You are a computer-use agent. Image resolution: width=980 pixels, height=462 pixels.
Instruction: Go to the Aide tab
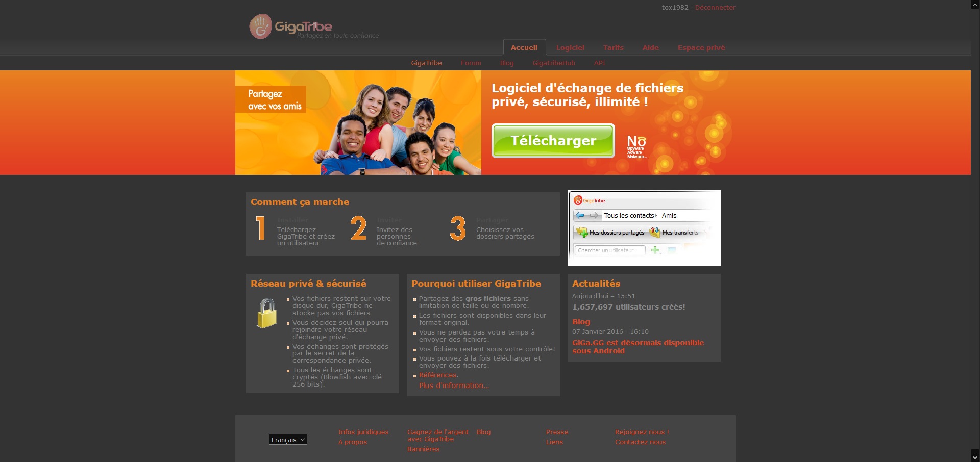pos(650,47)
